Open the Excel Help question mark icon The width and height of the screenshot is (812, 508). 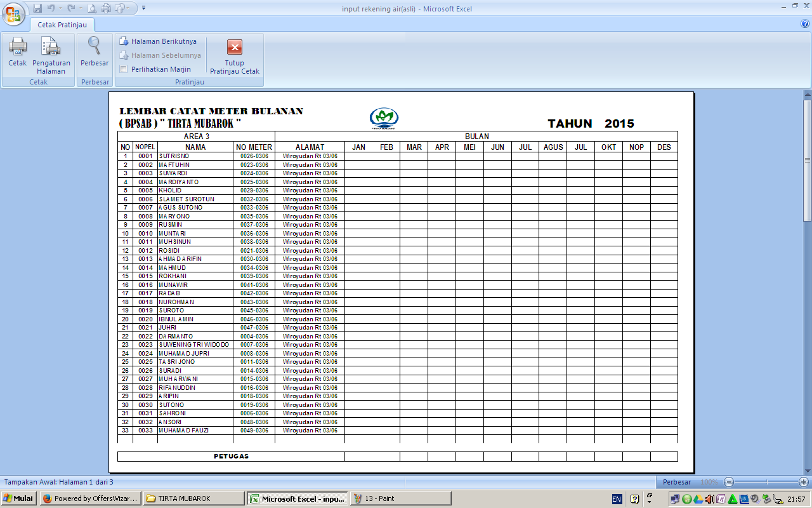pyautogui.click(x=805, y=23)
